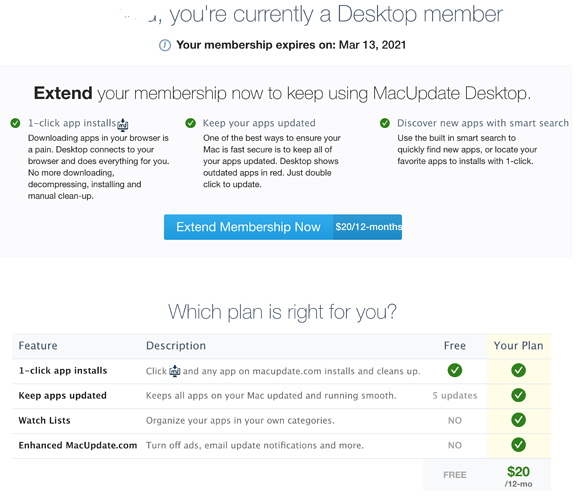Click the 'Watch Lists' row label
The width and height of the screenshot is (578, 500).
tap(45, 420)
